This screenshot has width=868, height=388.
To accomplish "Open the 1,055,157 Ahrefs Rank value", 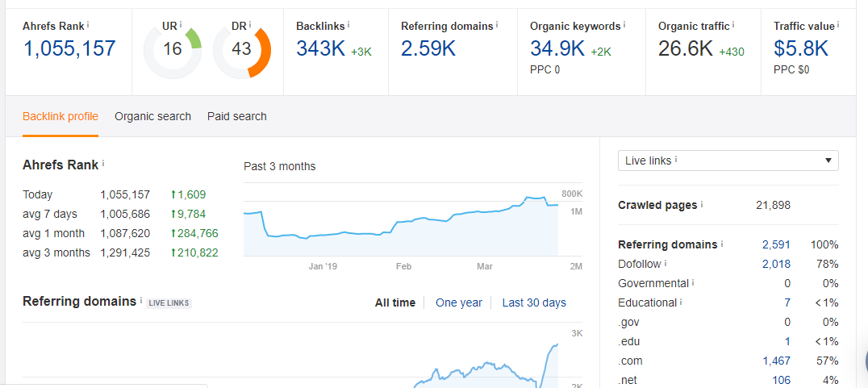I will pos(69,48).
